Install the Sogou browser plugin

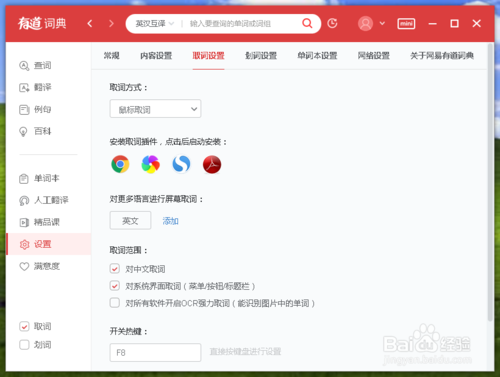pyautogui.click(x=181, y=164)
